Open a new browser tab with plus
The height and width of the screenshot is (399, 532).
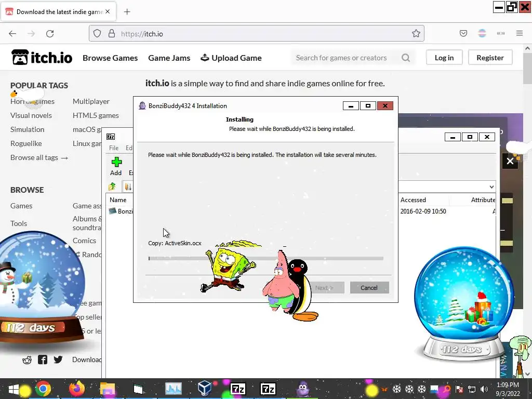tap(127, 12)
